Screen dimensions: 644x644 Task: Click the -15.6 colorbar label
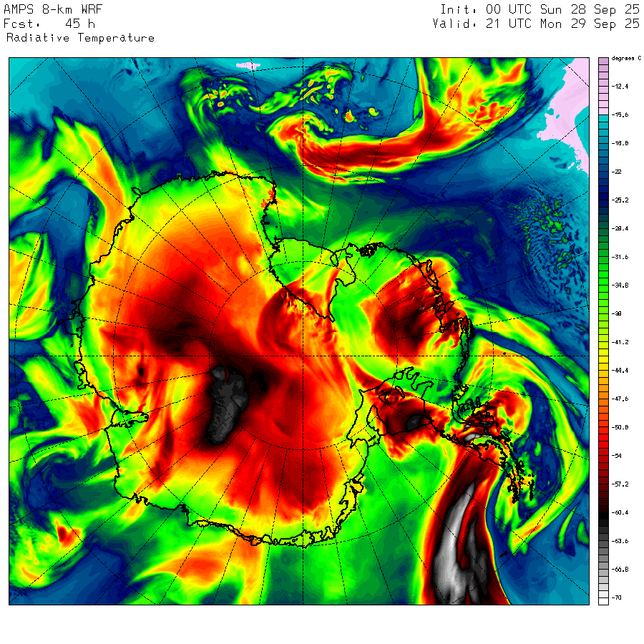[x=620, y=115]
